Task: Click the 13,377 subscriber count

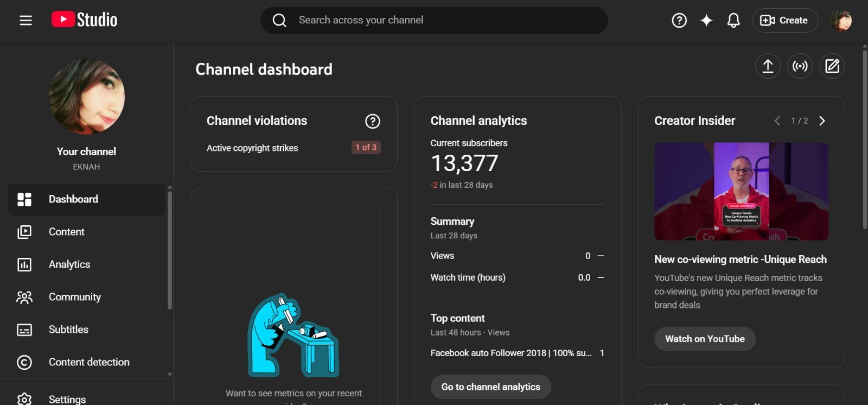Action: pos(464,163)
